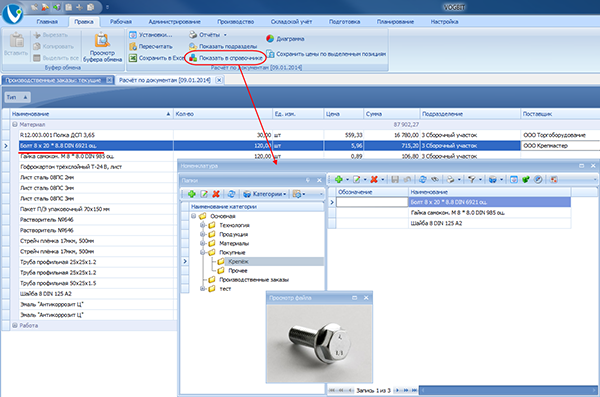Collapse the Материал group
Viewport: 600px width, 397px height.
[15, 124]
